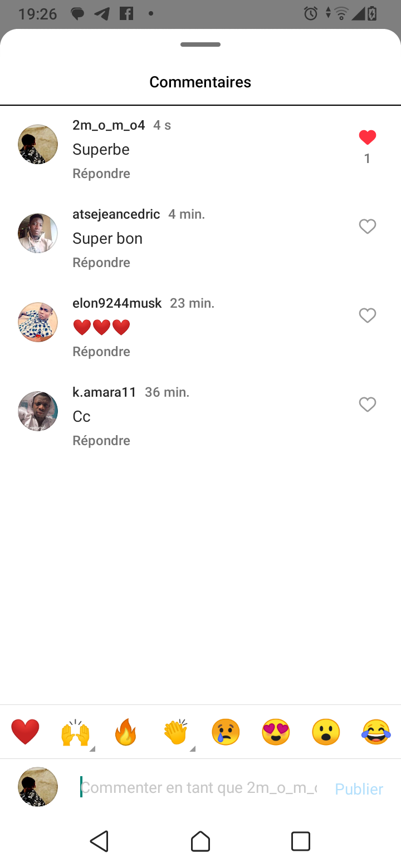Viewport: 401px width, 868px height.
Task: Open elon9244musk's profile from username
Action: tap(117, 303)
